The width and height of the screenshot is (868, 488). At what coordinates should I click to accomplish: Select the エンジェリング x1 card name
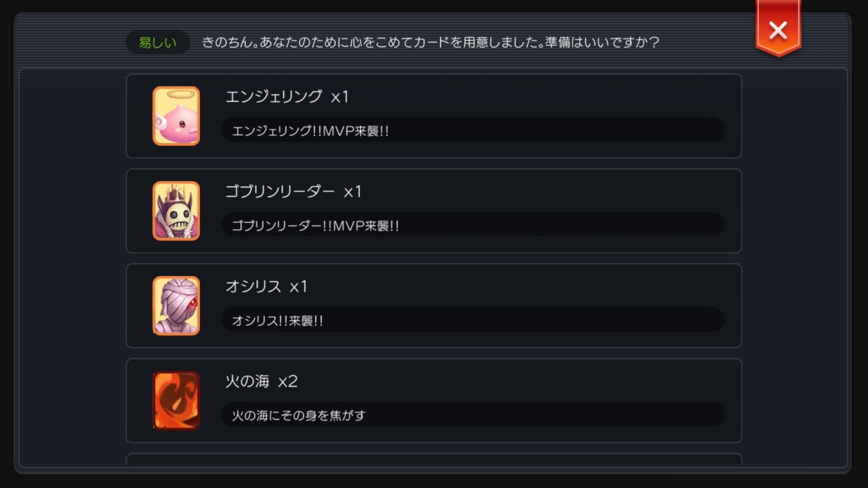[x=287, y=97]
